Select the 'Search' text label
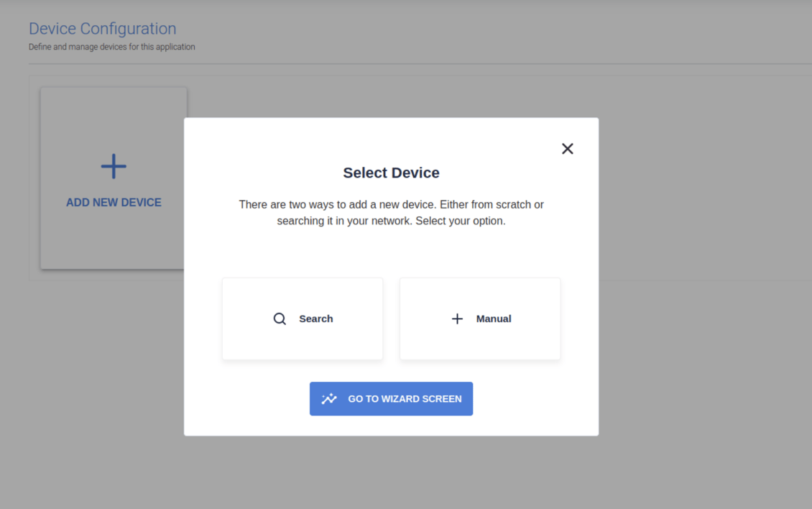Image resolution: width=812 pixels, height=509 pixels. click(315, 318)
